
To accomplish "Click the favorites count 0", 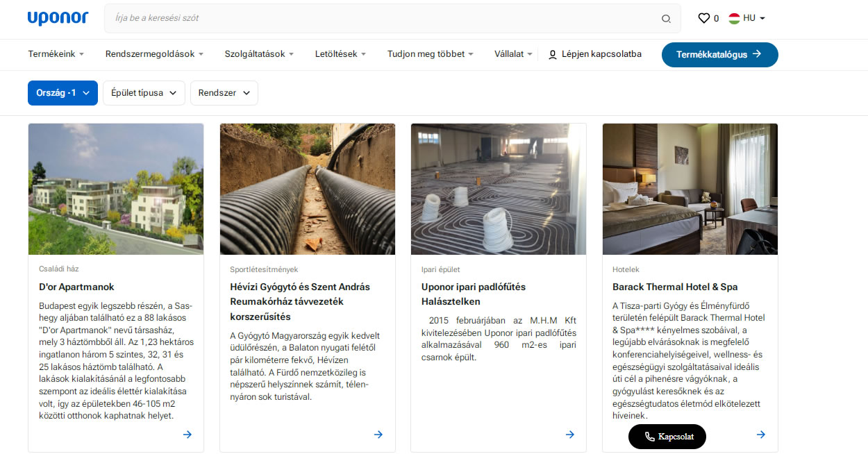I will pyautogui.click(x=717, y=19).
